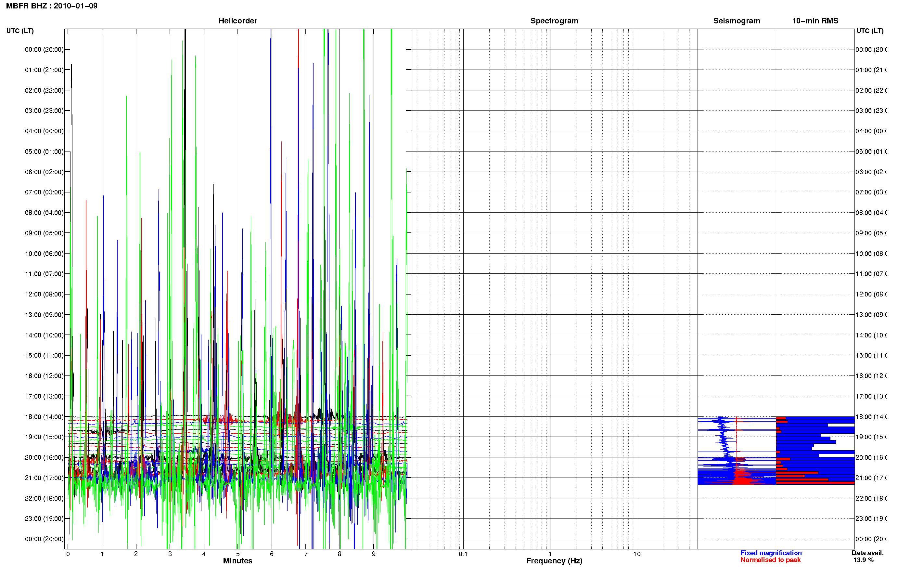Click the Helicorder panel heading
Viewport: 924px width, 578px height.
click(237, 21)
